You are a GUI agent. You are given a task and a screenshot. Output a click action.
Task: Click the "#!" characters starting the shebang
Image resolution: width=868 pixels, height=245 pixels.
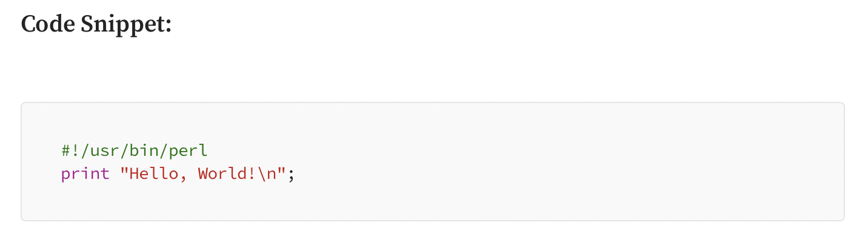point(69,150)
